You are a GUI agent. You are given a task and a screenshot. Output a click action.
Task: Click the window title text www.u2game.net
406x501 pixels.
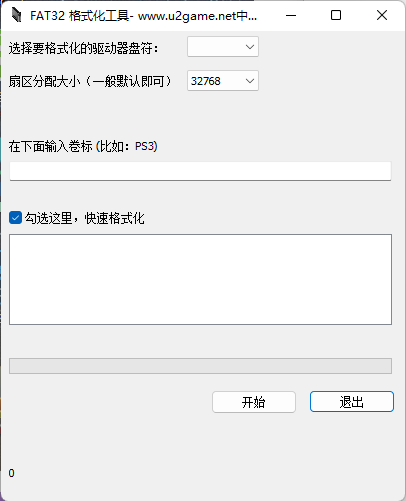(187, 16)
